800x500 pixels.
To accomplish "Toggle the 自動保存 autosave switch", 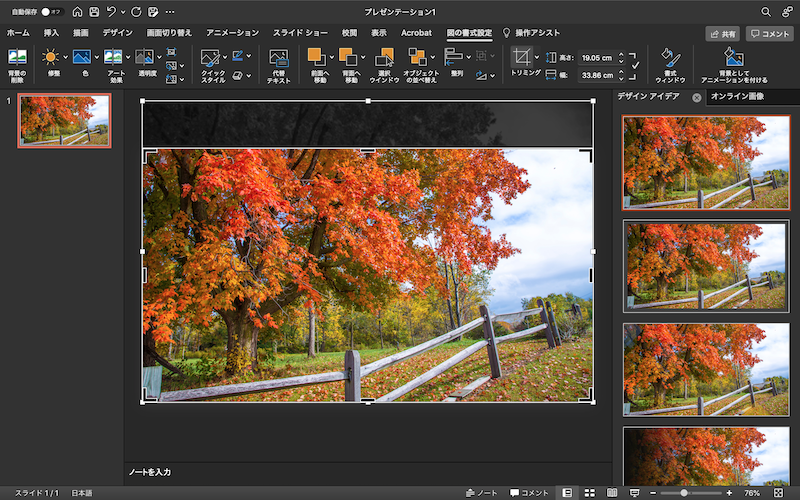I will [51, 11].
